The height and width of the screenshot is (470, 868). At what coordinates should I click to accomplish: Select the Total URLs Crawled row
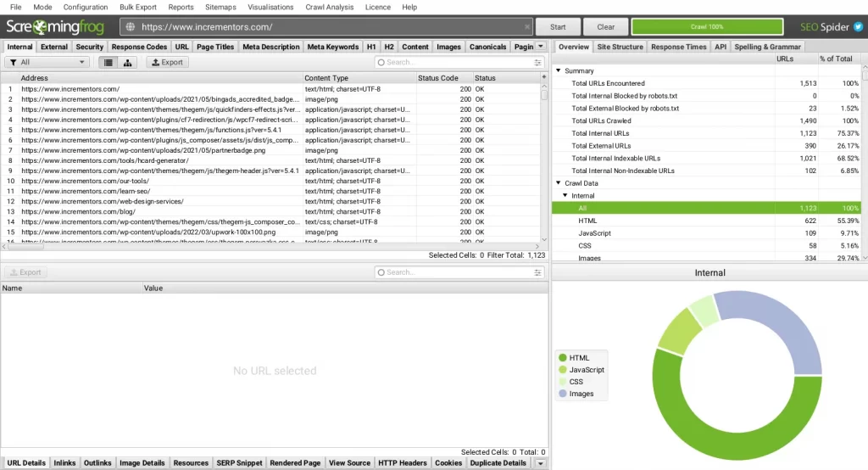pos(706,120)
